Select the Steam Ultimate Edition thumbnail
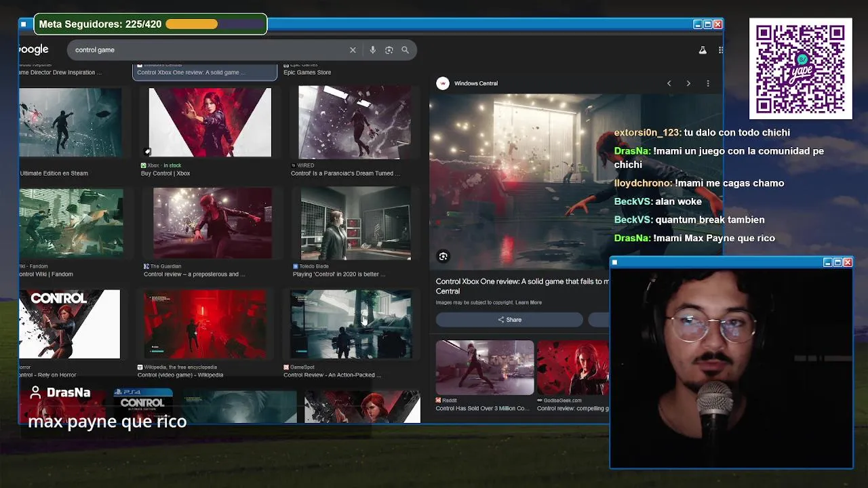 click(71, 123)
